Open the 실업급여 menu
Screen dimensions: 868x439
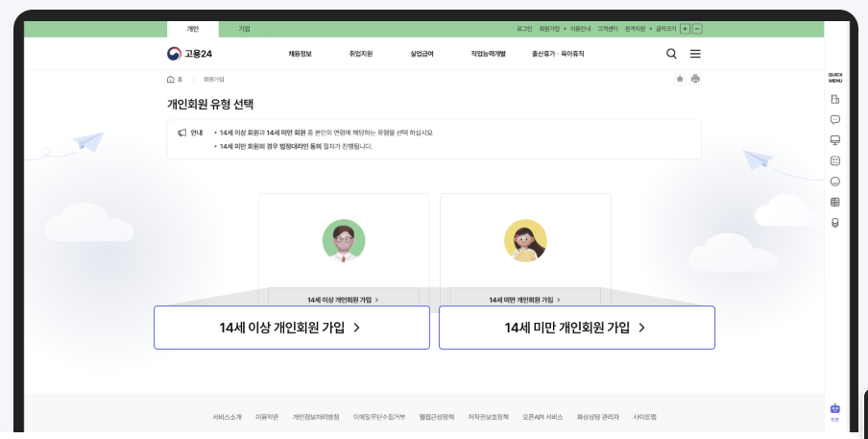(422, 54)
